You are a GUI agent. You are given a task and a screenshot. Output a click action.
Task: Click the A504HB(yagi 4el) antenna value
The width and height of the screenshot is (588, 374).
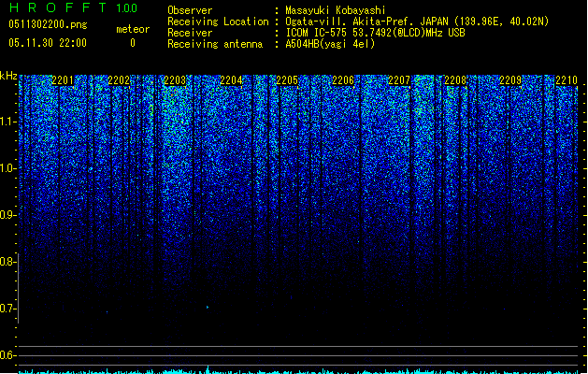pyautogui.click(x=330, y=44)
